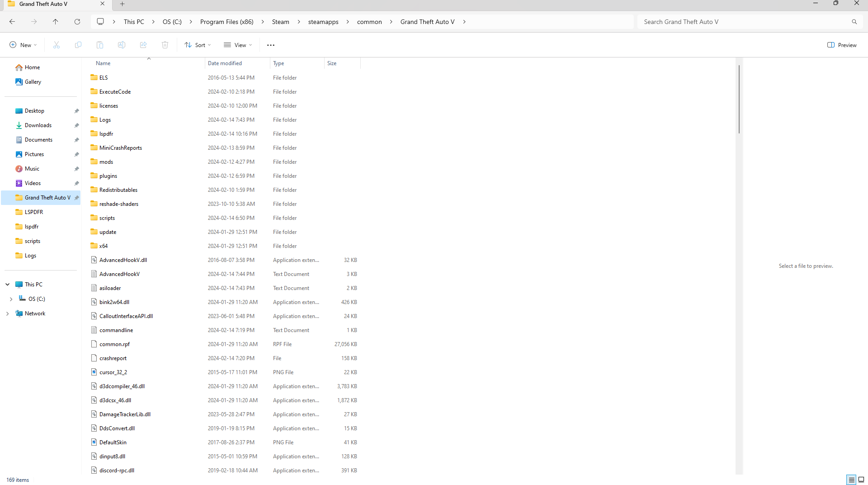Switch to large thumbnails view icon
This screenshot has width=868, height=485.
(x=861, y=480)
